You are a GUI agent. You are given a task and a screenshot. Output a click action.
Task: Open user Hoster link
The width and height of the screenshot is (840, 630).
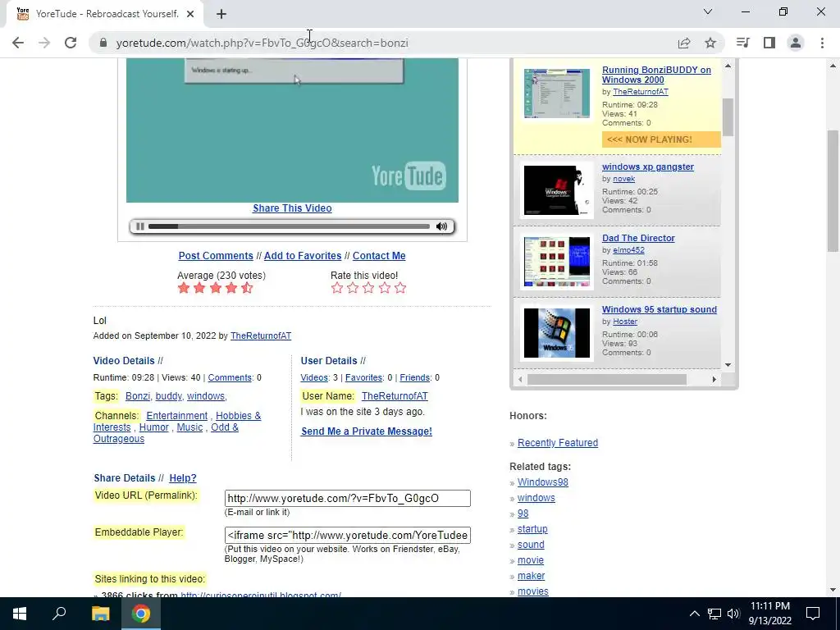[624, 322]
